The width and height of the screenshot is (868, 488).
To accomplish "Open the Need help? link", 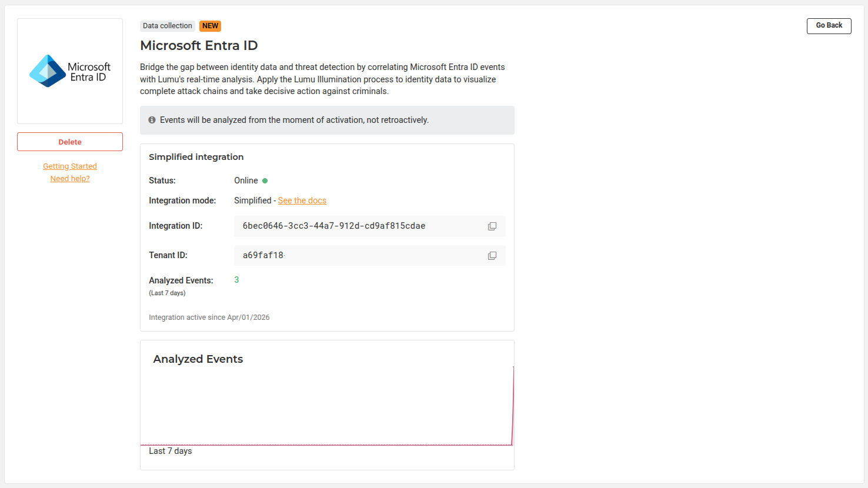I will (x=70, y=179).
